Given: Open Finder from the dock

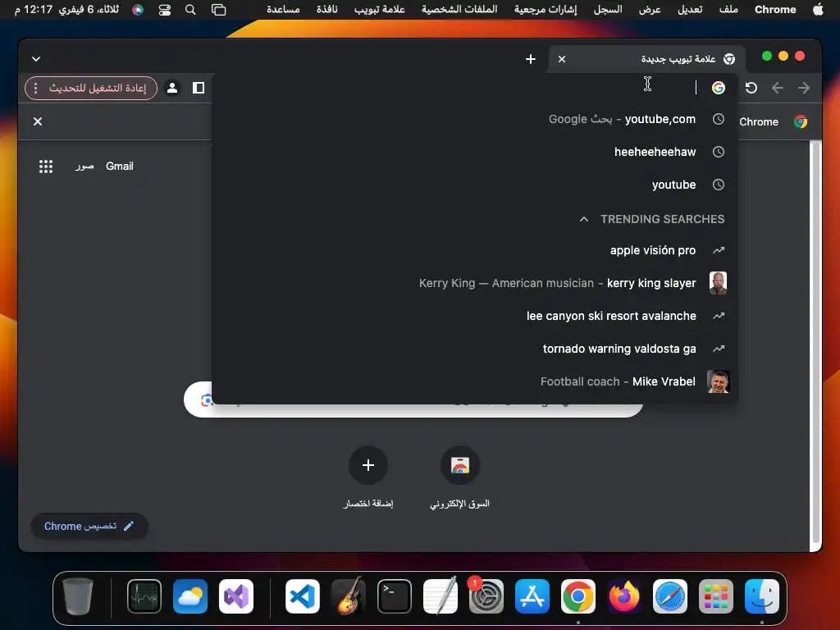Looking at the screenshot, I should 762,596.
